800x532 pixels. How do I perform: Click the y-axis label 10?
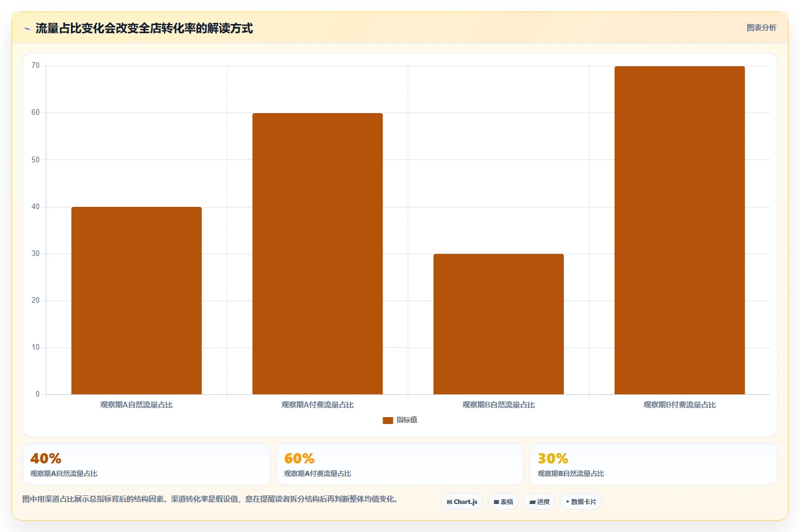(35, 347)
